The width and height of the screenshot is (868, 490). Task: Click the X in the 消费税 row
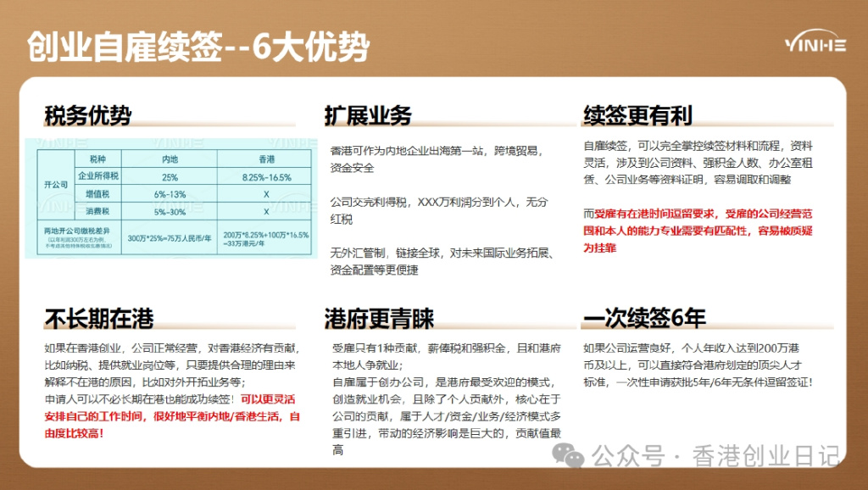pos(266,211)
